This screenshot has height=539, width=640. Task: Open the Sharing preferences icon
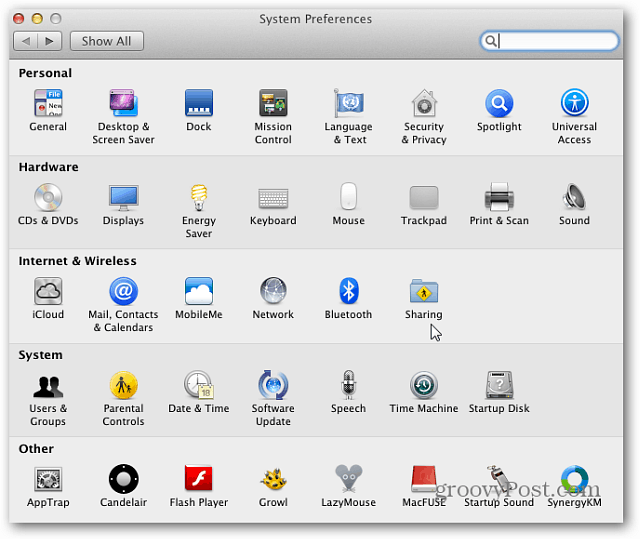424,291
